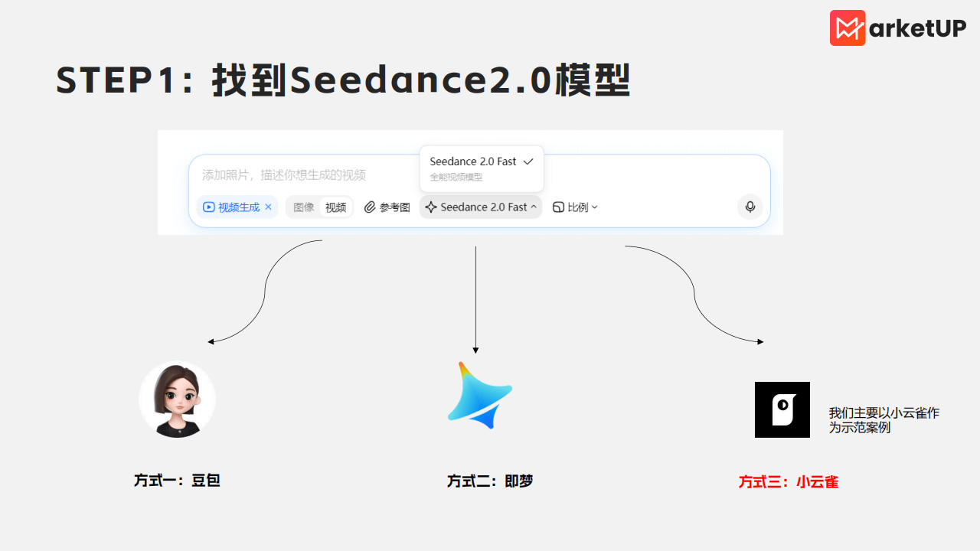Screen dimensions: 980x551
Task: Click the checkmark next to Seedance 2.0 Fast
Action: [528, 161]
